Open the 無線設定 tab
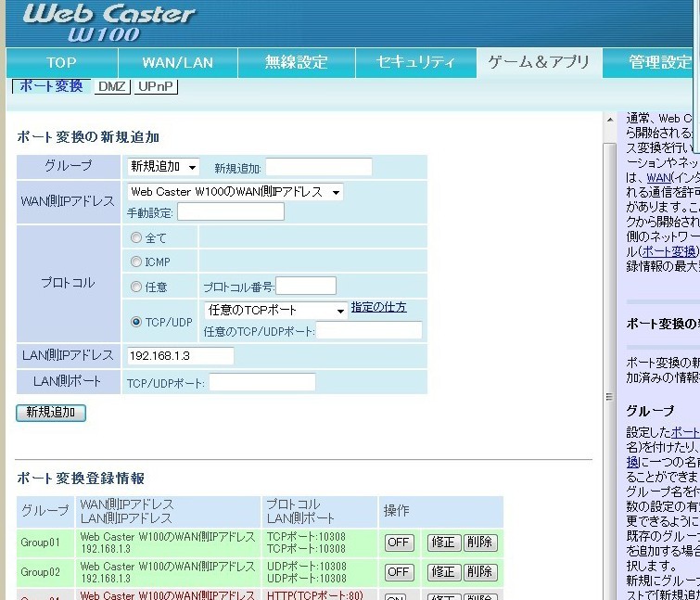700x600 pixels. 297,62
